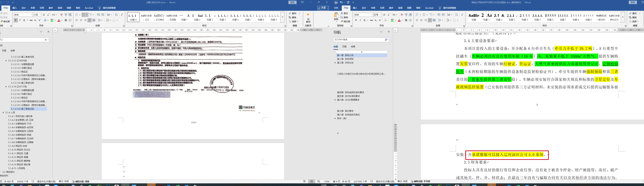Image resolution: width=644 pixels, height=186 pixels.
Task: Show paragraph marks in the right Word window
Action: [462, 15]
